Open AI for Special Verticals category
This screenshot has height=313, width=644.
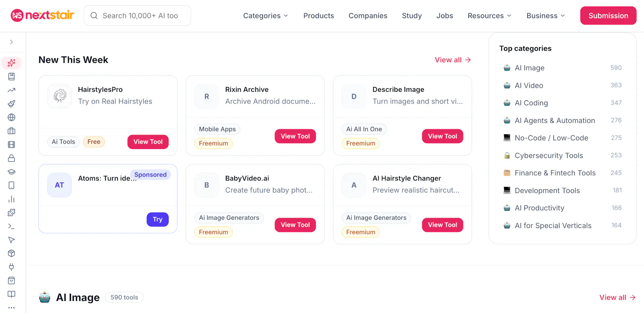click(x=562, y=226)
